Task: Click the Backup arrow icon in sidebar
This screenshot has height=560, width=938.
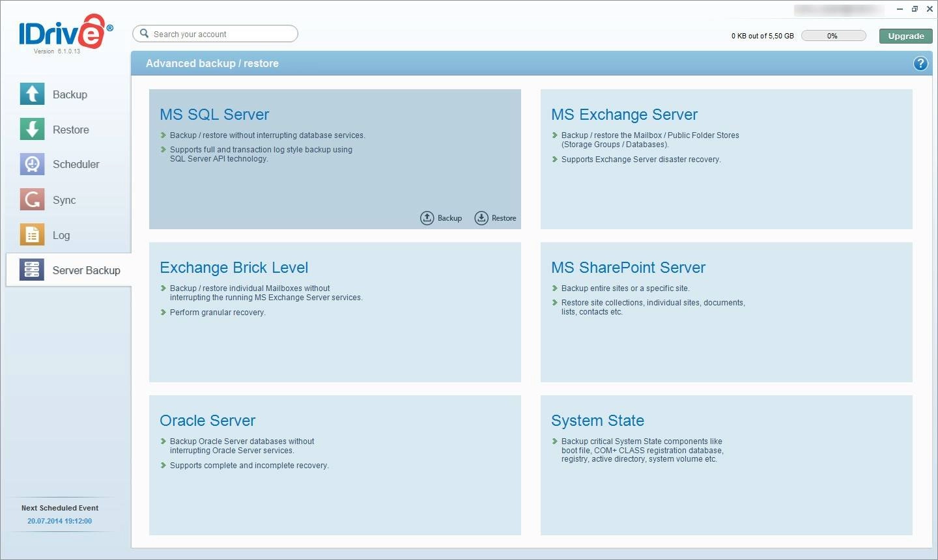Action: pos(32,94)
